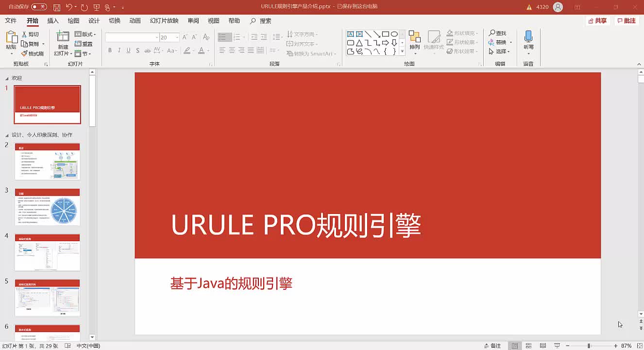
Task: Start slideshow from beginning quick-access icon
Action: pyautogui.click(x=96, y=7)
